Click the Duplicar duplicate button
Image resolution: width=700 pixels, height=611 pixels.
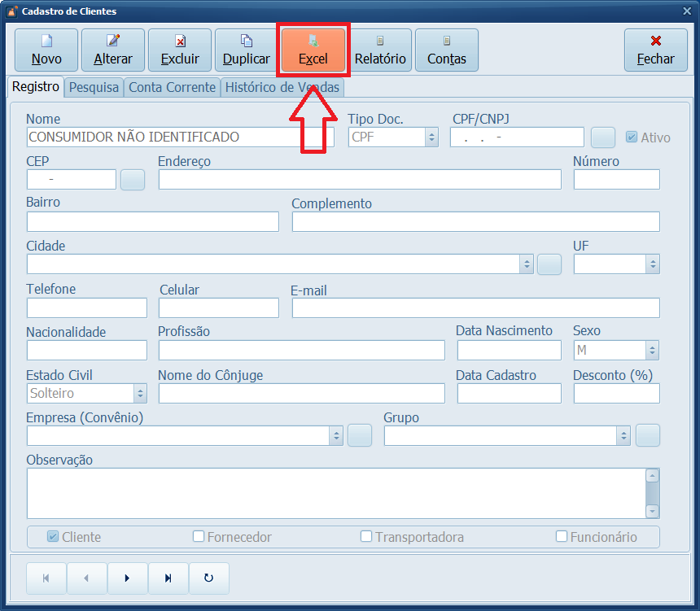tap(246, 50)
